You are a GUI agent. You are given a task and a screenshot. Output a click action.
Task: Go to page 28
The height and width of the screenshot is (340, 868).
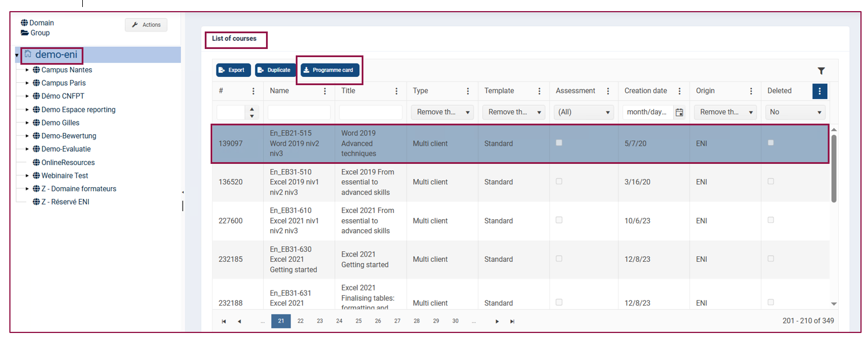(x=416, y=321)
